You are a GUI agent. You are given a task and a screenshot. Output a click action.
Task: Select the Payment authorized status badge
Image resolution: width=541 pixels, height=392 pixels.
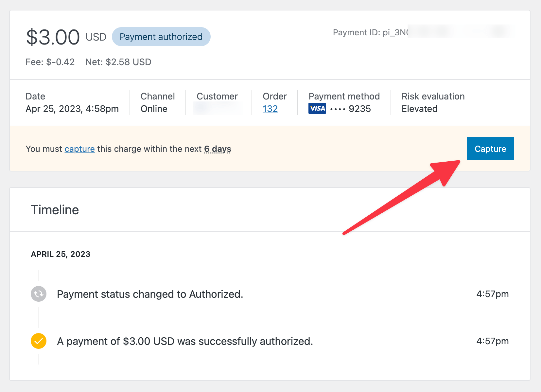pos(161,37)
